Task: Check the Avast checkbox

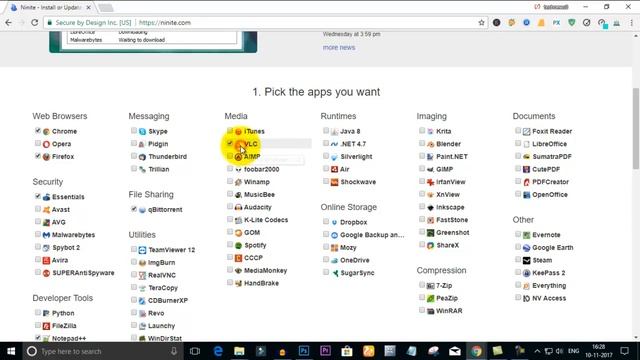Action: click(x=38, y=209)
